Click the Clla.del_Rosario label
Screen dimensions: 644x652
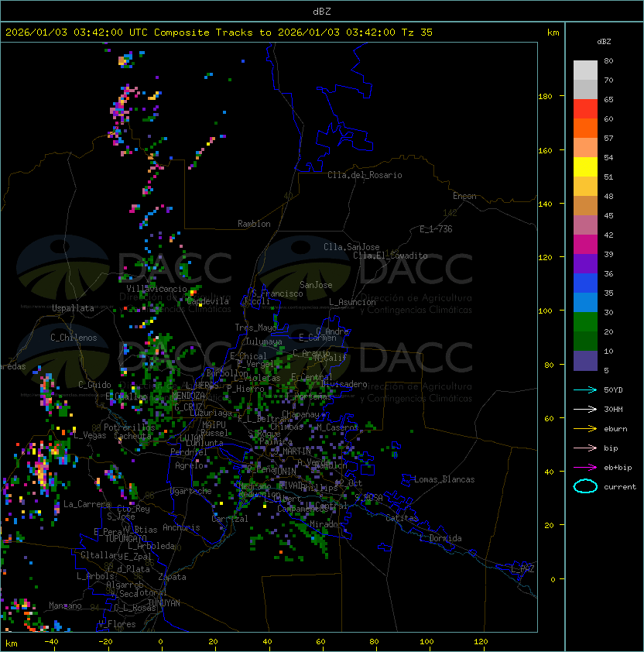point(365,175)
